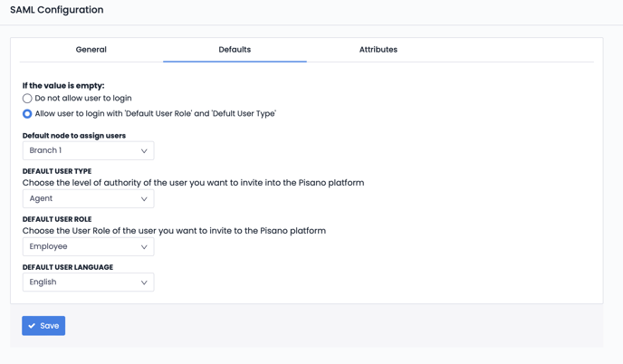Click the chevron arrow beside Employee
Screen dimensions: 623x364
pyautogui.click(x=144, y=246)
